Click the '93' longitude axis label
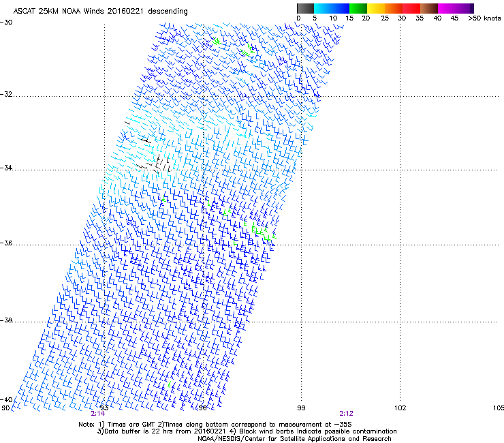 pos(104,408)
